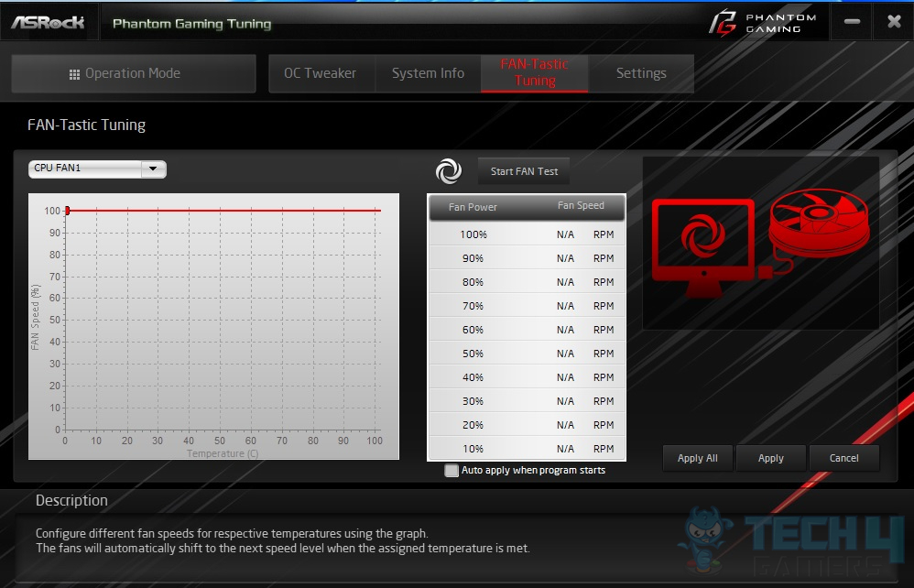Select the 90% fan power row
Viewport: 914px width, 588px height.
click(x=527, y=258)
